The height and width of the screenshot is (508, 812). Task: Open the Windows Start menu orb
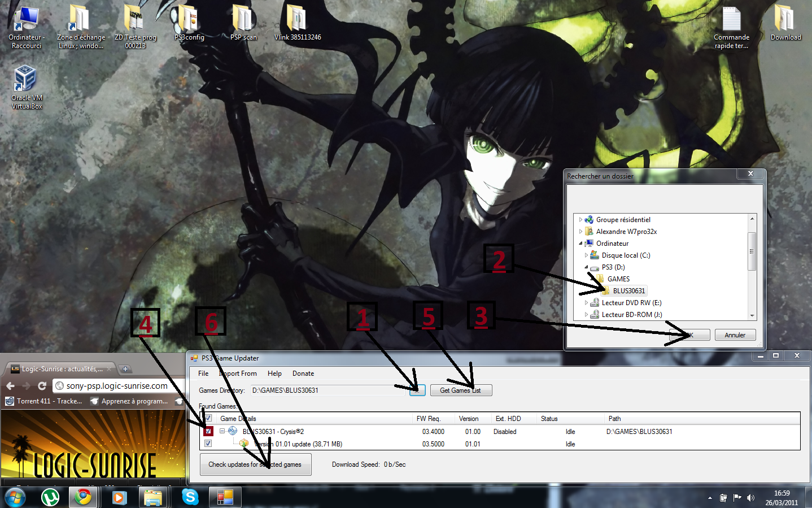point(15,497)
